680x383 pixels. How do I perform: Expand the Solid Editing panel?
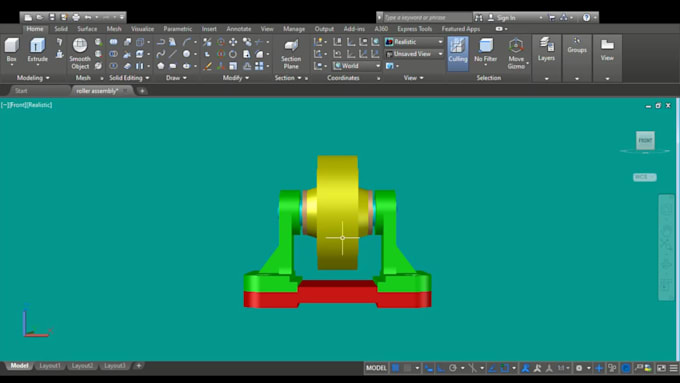pos(129,78)
